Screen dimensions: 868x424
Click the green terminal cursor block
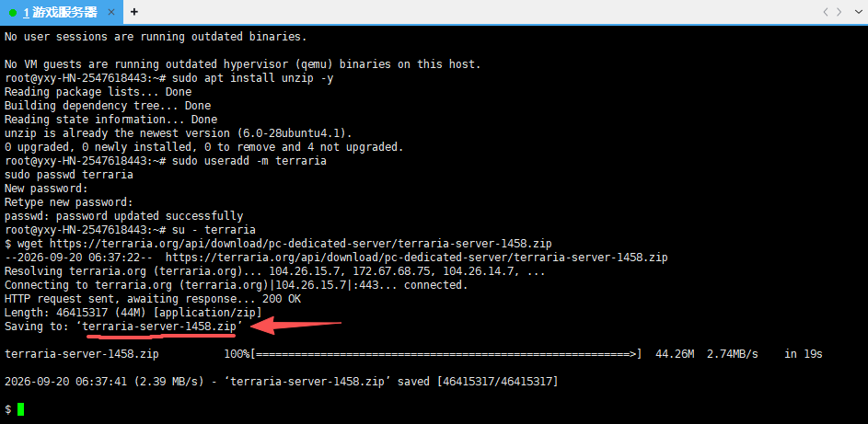21,409
